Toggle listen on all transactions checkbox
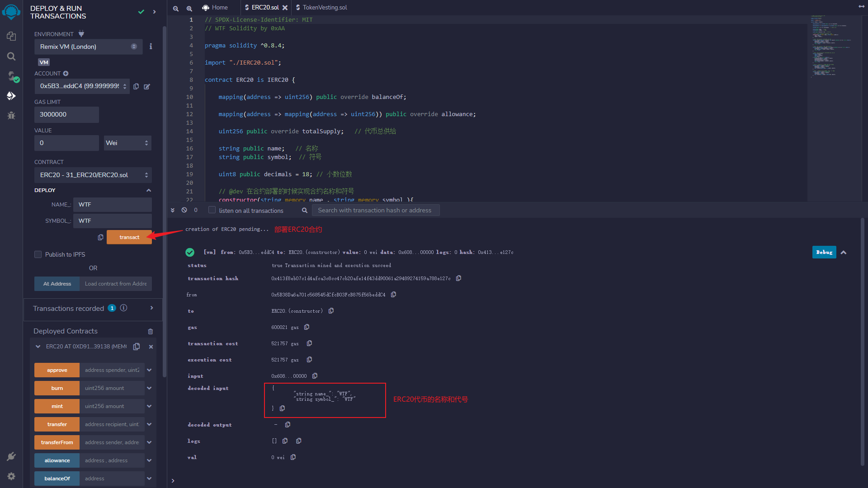 pyautogui.click(x=212, y=210)
